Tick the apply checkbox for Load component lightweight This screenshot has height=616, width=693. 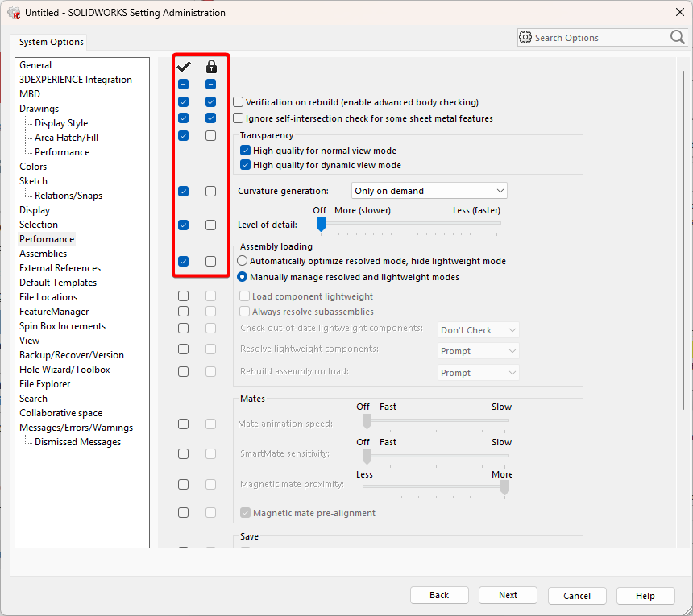184,296
